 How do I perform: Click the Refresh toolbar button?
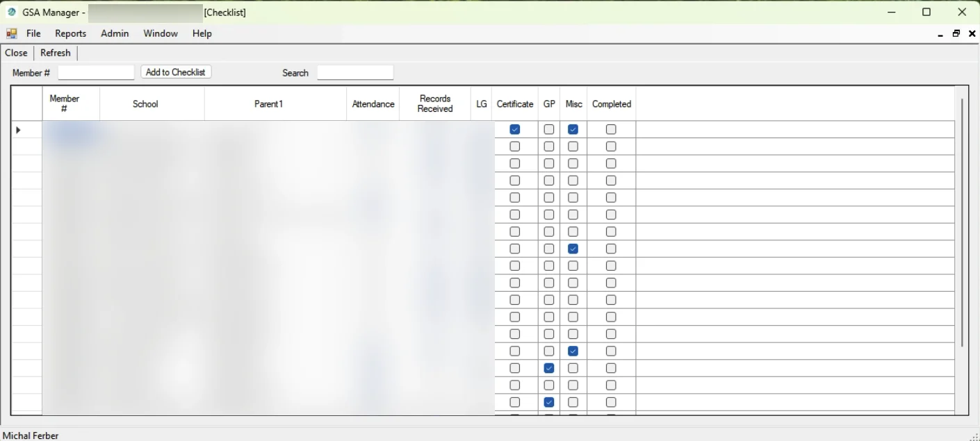point(55,53)
